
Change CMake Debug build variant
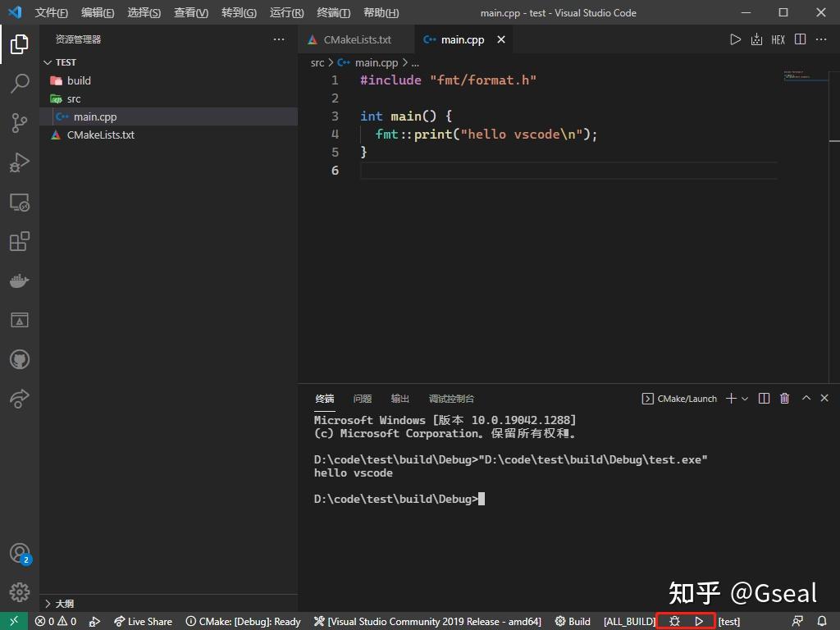point(243,622)
